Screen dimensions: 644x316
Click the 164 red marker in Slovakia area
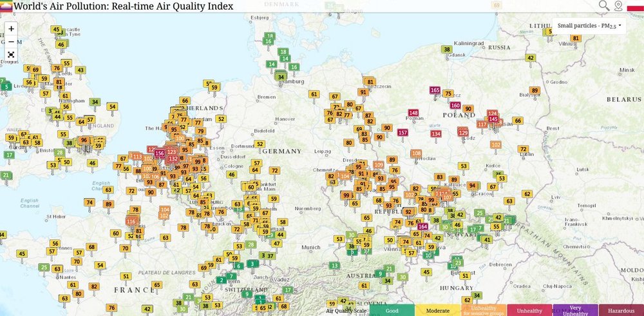coord(422,226)
